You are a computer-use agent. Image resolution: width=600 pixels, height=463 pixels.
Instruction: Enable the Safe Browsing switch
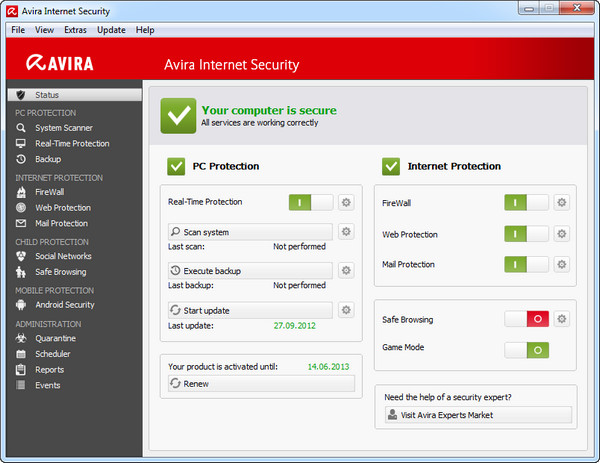click(526, 319)
